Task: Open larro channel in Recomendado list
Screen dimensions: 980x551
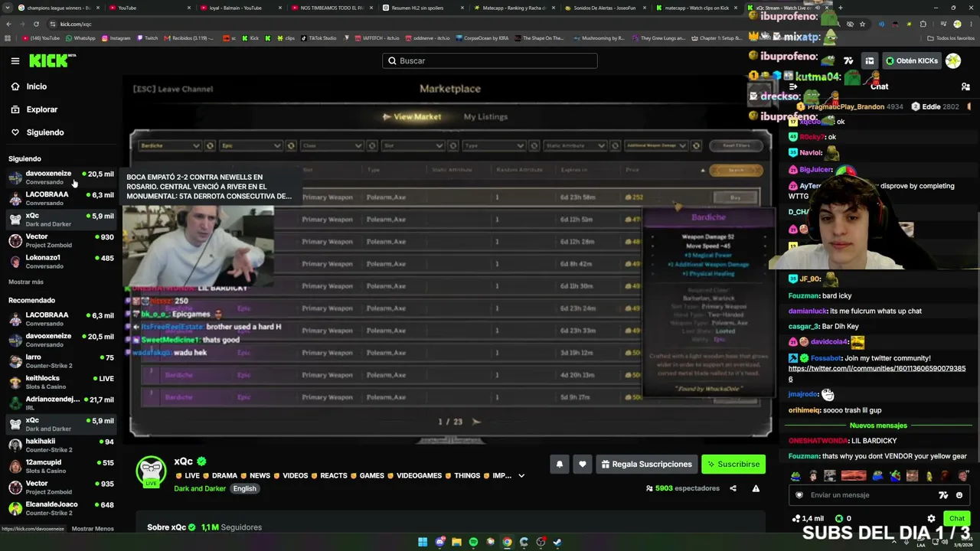Action: [61, 360]
